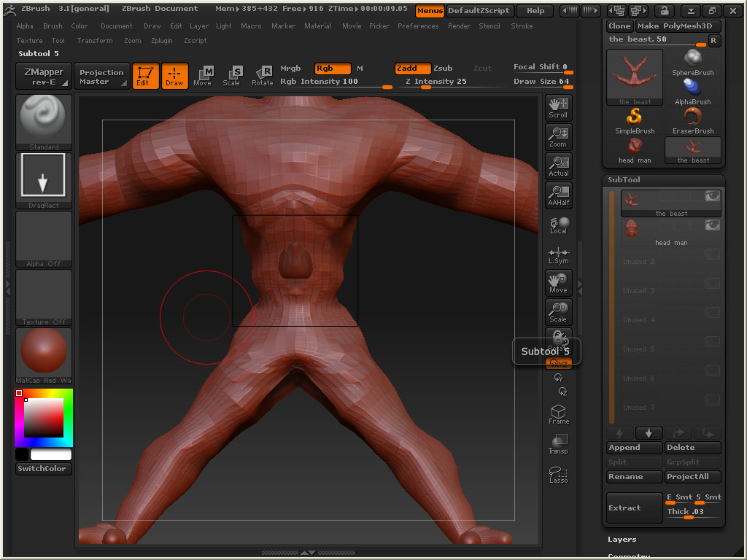Open the Preferences menu

pyautogui.click(x=418, y=26)
